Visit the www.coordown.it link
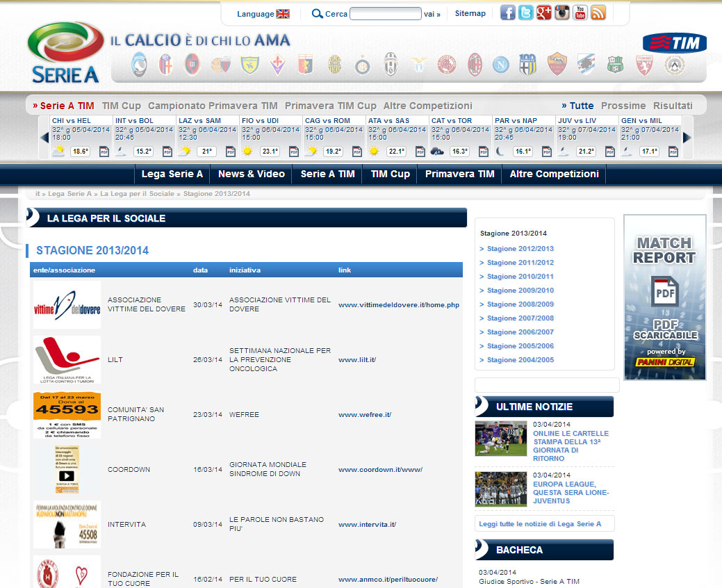Screen dimensions: 722x588 coord(380,470)
